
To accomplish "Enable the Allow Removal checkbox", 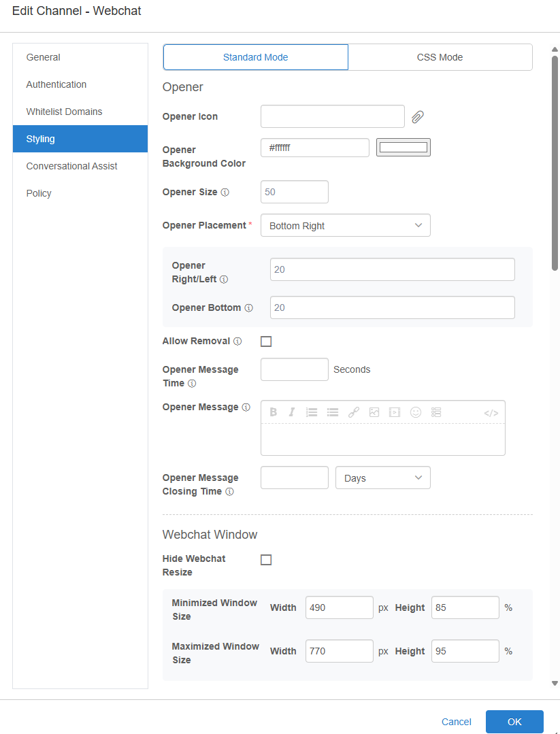I will pos(266,341).
